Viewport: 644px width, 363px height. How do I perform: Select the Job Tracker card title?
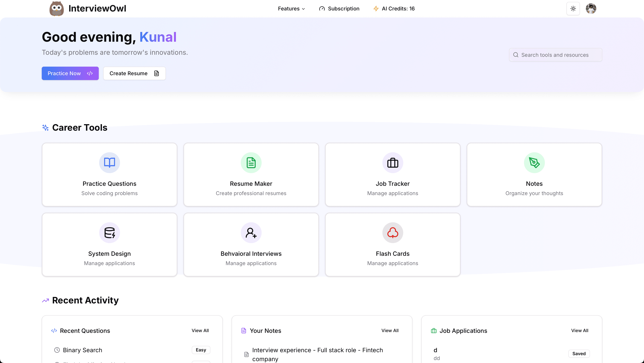(392, 184)
